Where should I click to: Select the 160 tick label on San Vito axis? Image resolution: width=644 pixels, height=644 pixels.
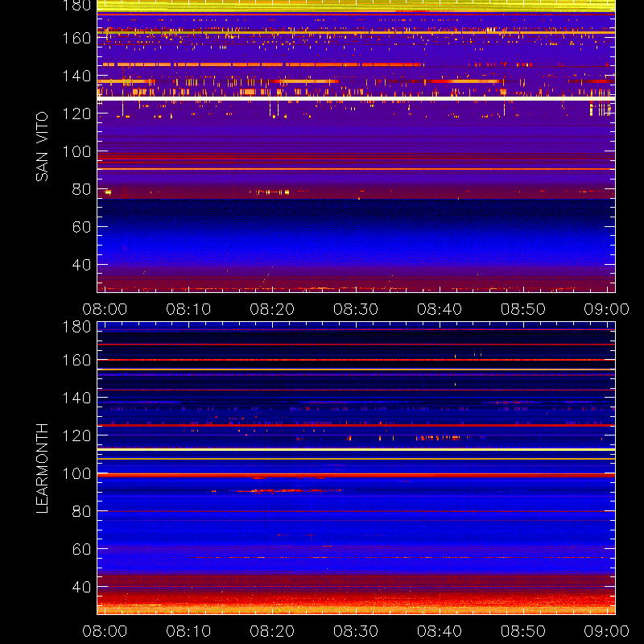pyautogui.click(x=76, y=38)
